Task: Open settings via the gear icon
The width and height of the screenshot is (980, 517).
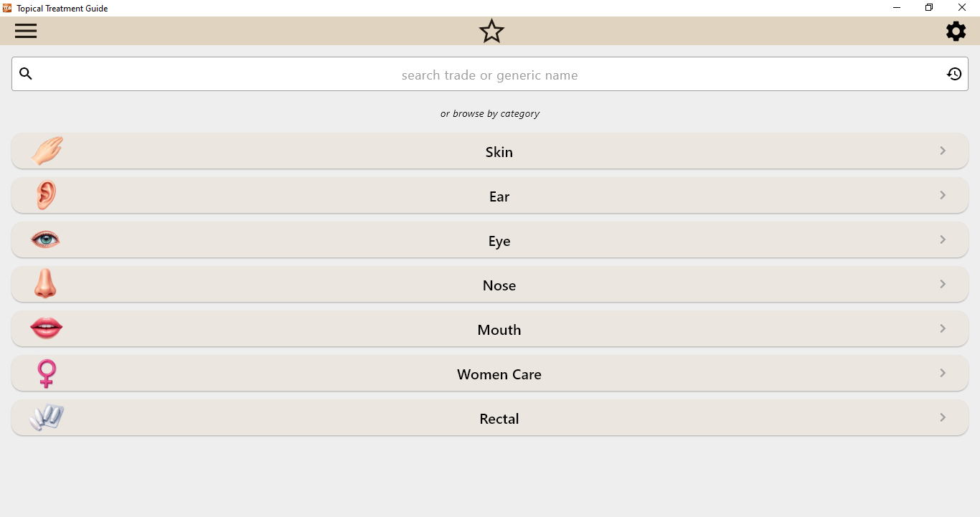Action: (956, 31)
